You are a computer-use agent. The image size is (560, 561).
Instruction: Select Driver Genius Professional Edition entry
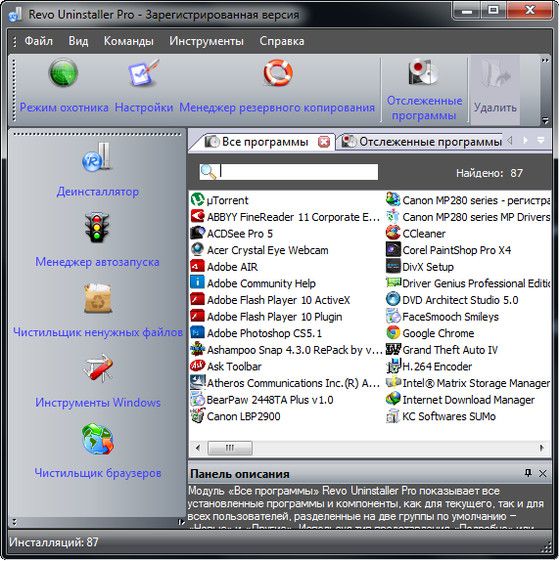tap(468, 283)
